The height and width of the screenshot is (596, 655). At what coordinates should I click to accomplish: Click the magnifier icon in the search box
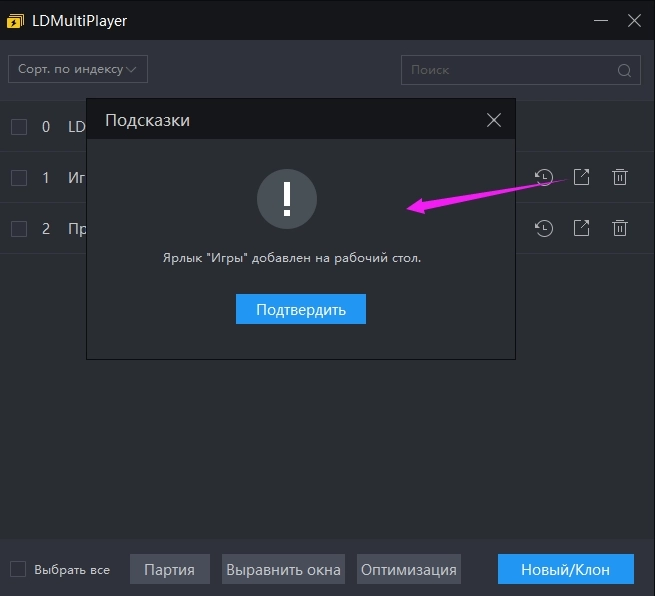(x=625, y=70)
